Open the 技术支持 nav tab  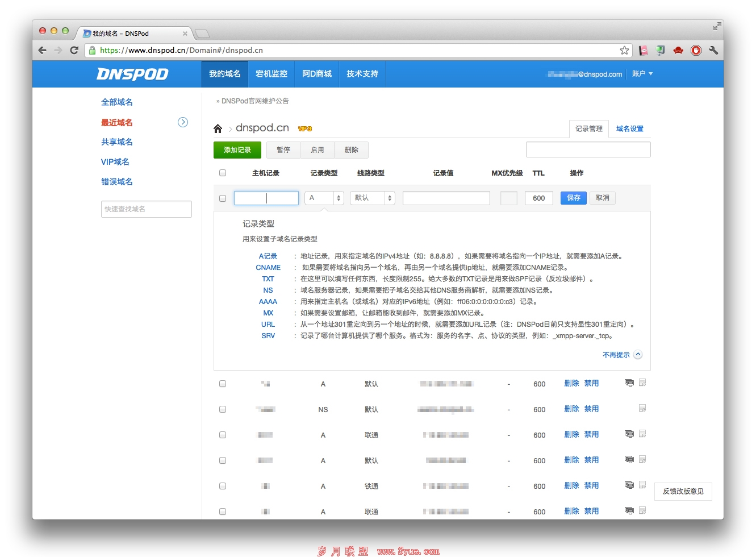point(362,74)
